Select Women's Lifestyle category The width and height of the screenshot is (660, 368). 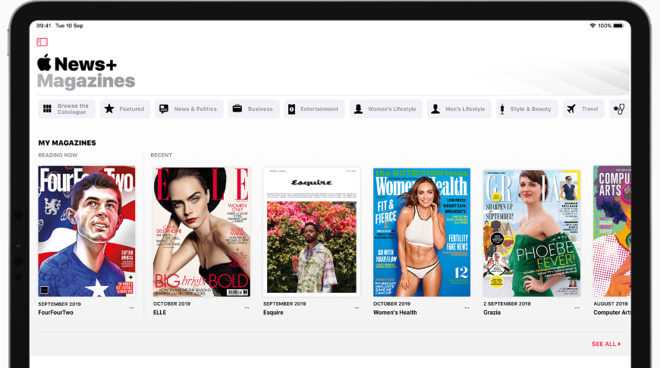386,109
